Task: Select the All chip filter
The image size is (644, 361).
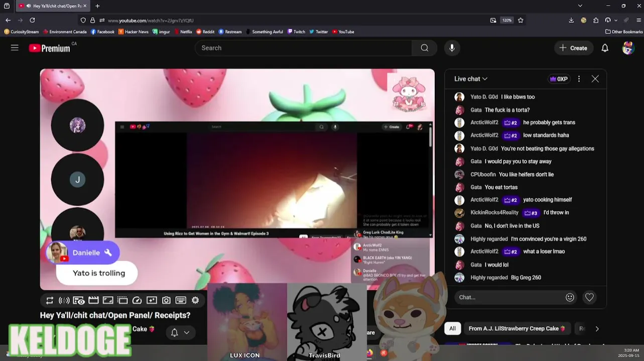Action: tap(452, 329)
